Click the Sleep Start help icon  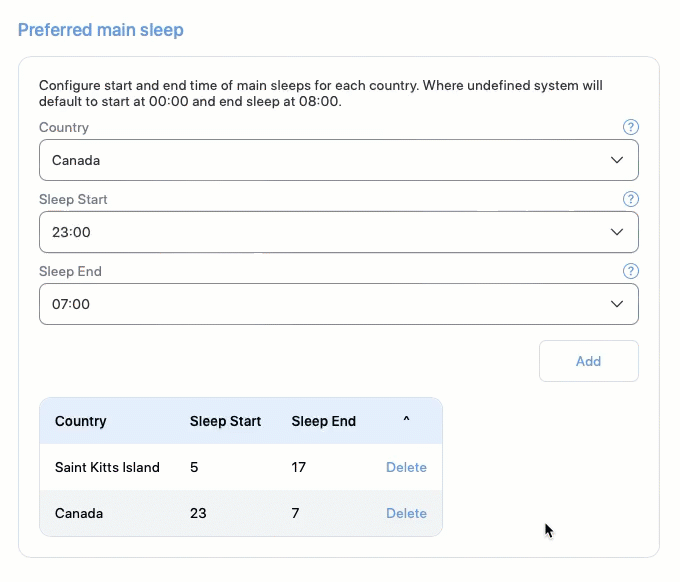coord(631,199)
